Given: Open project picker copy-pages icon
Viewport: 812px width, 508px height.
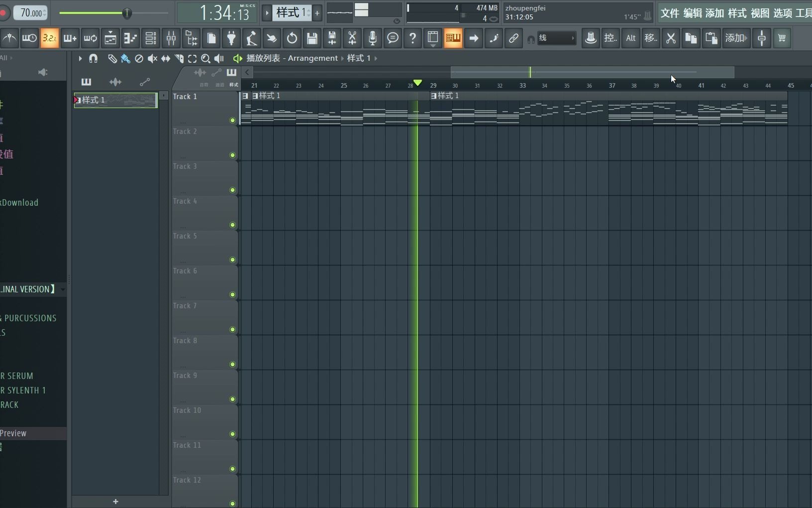Looking at the screenshot, I should [x=211, y=38].
